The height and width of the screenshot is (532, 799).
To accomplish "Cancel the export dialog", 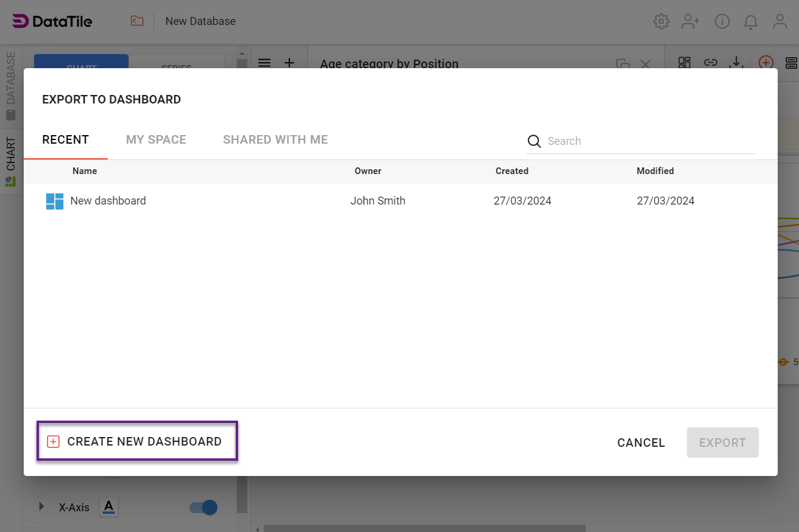I will tap(641, 443).
